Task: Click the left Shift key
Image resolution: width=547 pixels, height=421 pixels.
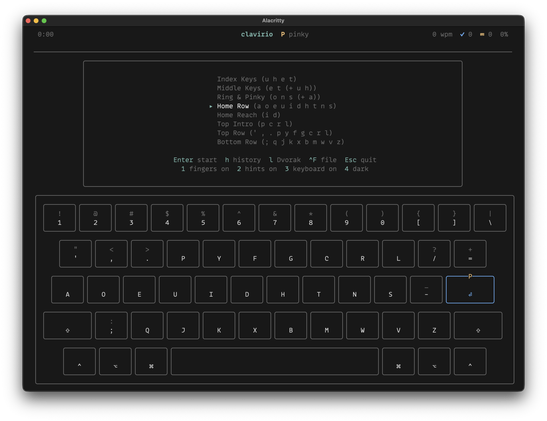Action: (67, 325)
